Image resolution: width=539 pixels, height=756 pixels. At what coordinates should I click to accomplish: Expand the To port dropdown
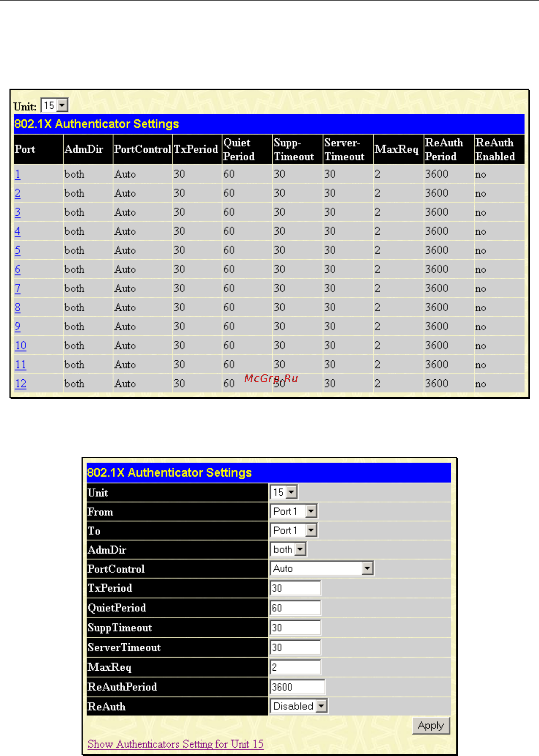pos(294,530)
